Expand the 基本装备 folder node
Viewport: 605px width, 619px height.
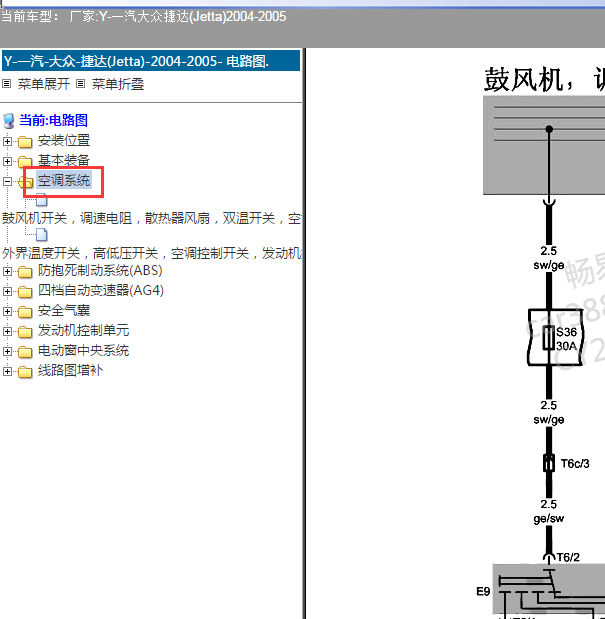[7, 161]
